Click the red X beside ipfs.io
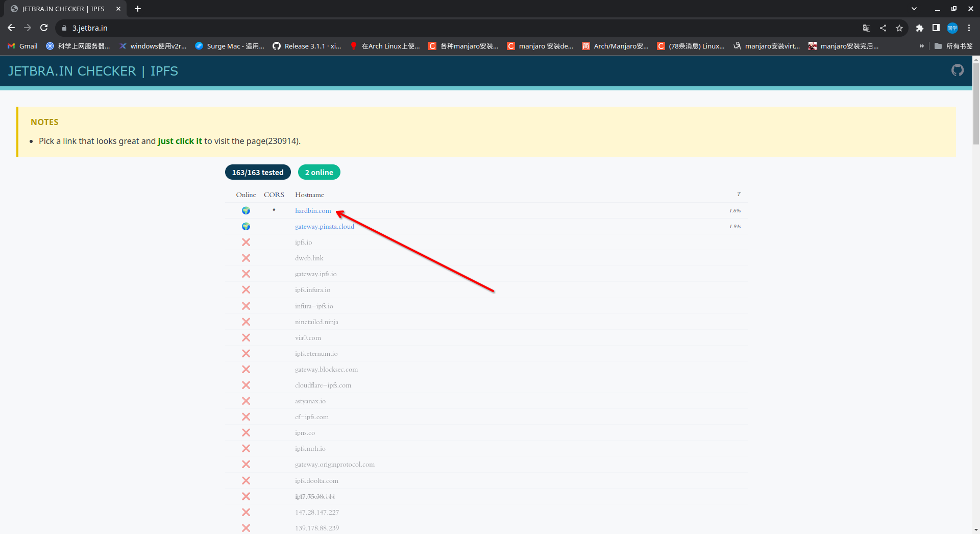980x534 pixels. 246,242
